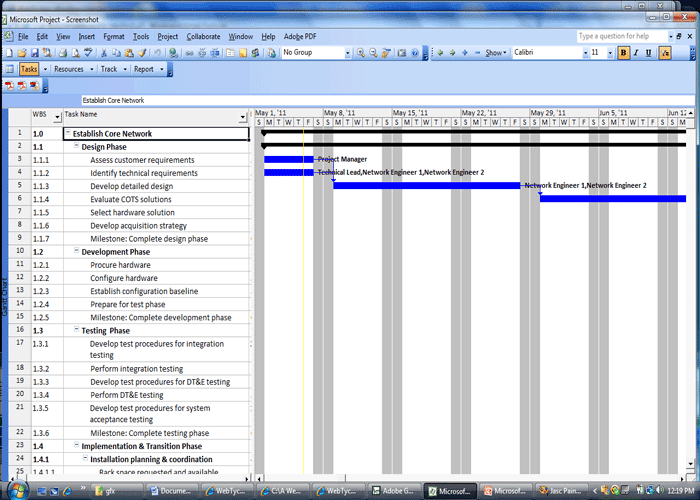Collapse the Design Phase summary task

[x=76, y=146]
